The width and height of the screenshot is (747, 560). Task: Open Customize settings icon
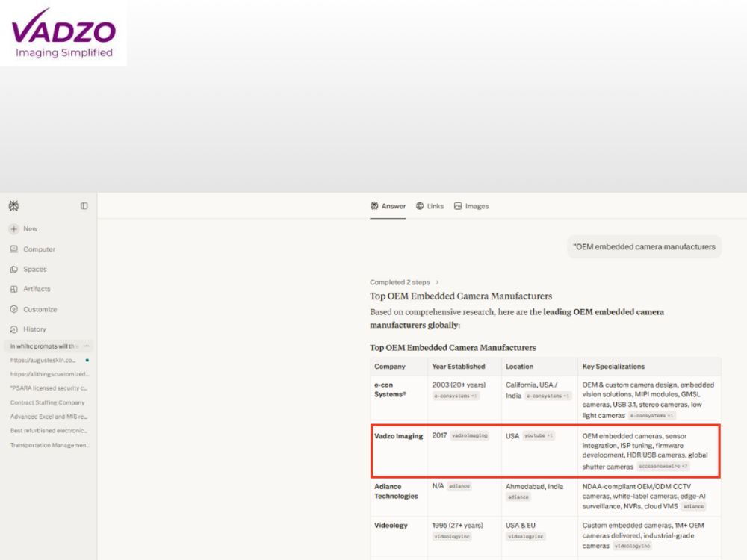pyautogui.click(x=13, y=309)
